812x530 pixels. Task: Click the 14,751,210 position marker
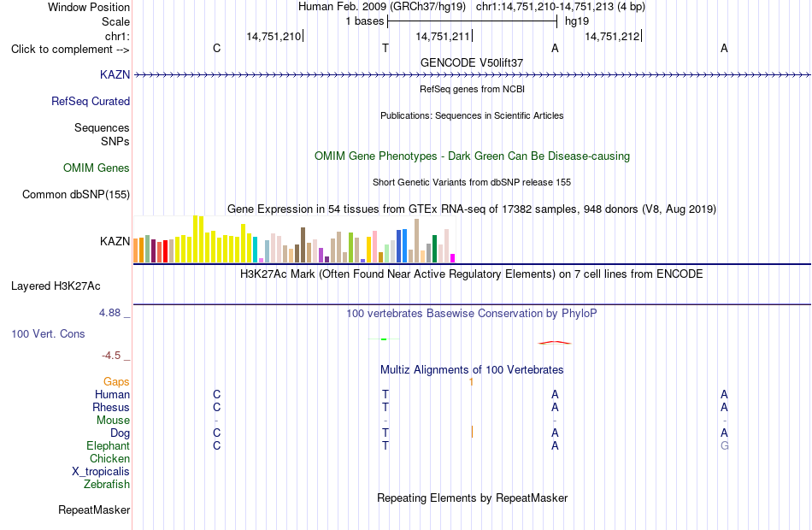274,36
